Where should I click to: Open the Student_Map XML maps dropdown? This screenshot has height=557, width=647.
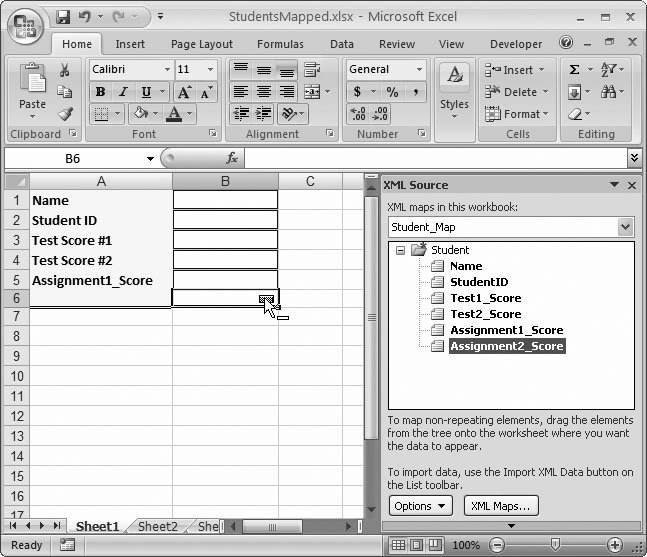click(626, 227)
